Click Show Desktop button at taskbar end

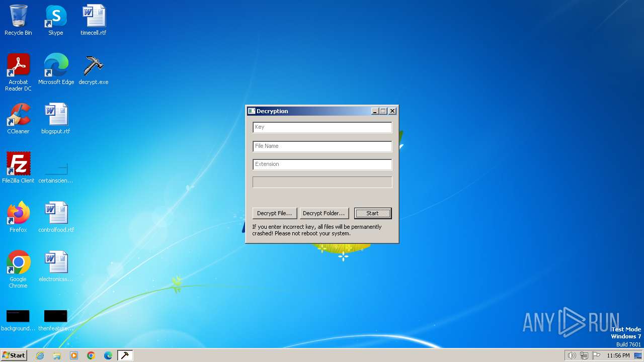click(638, 355)
